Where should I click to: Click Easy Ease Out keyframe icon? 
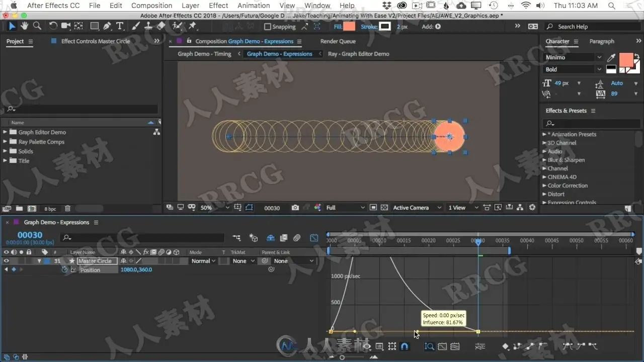593,346
